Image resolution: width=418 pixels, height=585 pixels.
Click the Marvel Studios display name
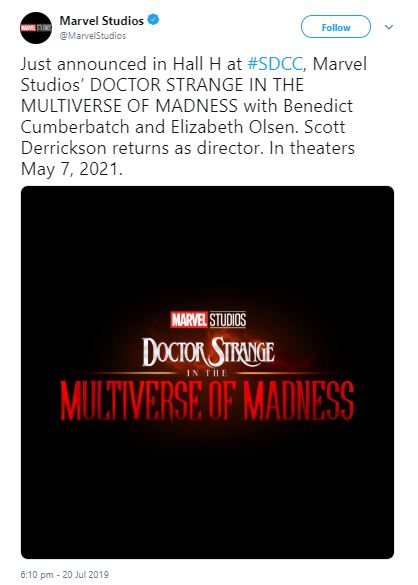click(102, 21)
